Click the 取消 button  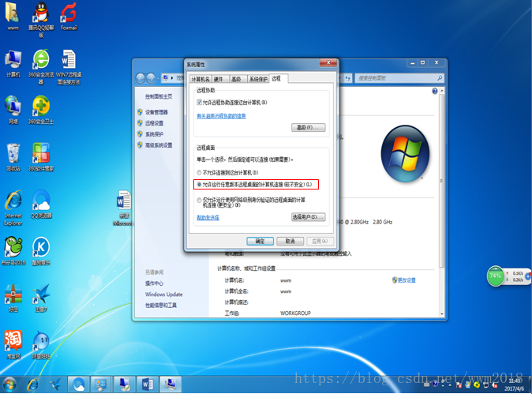coord(290,241)
